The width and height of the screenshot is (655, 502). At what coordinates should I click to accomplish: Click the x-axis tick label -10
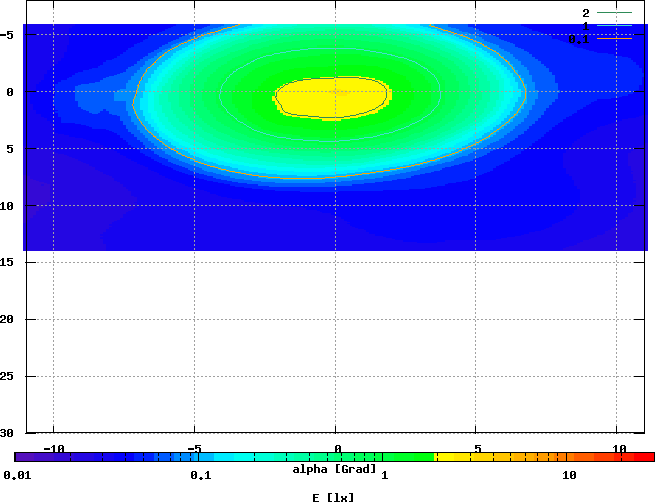click(53, 448)
